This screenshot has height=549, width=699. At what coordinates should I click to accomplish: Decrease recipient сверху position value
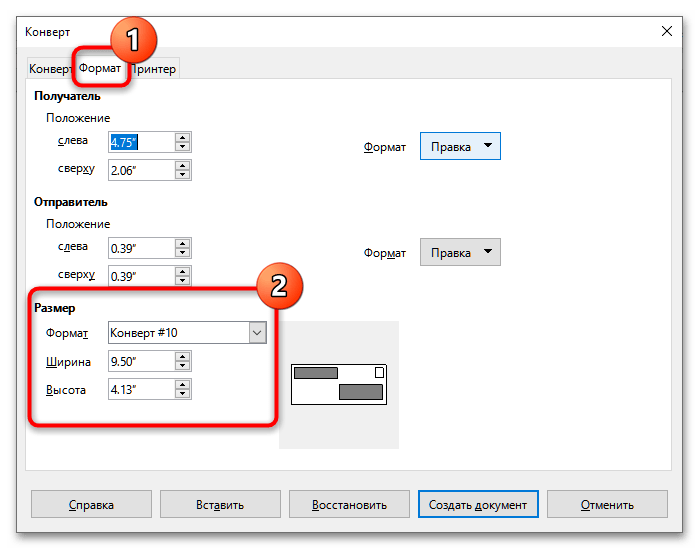pos(181,176)
